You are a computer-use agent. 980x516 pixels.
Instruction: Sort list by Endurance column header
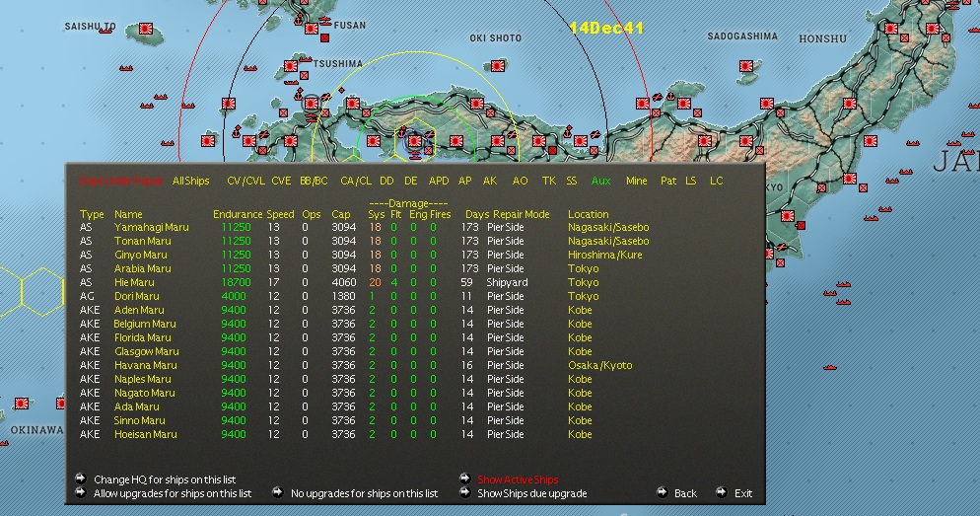tap(238, 214)
